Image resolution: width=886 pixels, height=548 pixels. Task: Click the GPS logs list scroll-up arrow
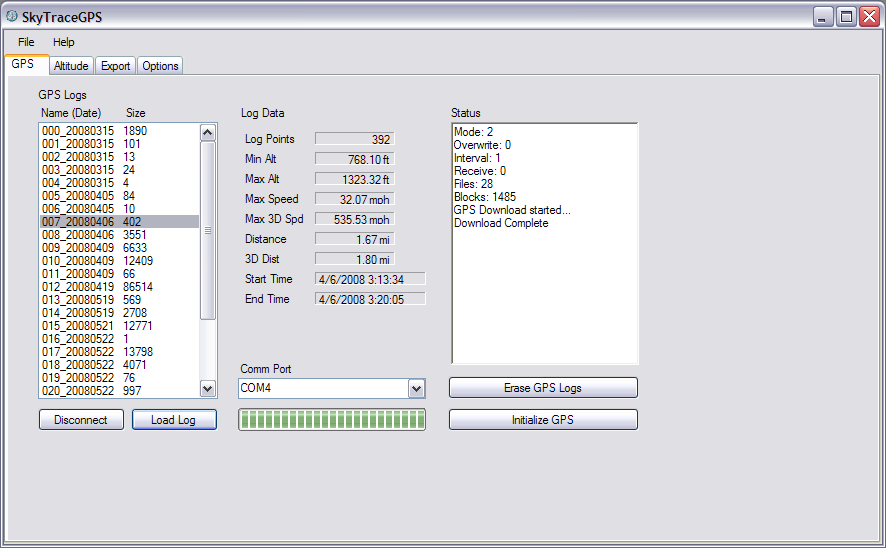(208, 133)
